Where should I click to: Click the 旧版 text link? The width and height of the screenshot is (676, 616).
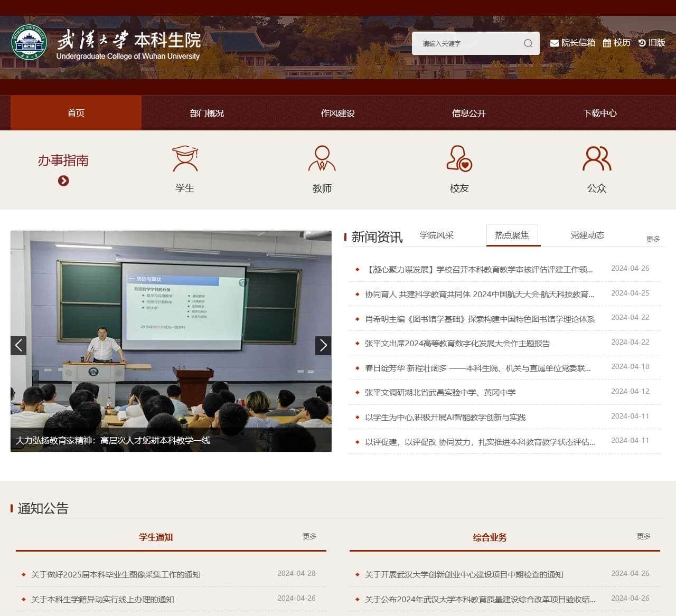tap(657, 43)
